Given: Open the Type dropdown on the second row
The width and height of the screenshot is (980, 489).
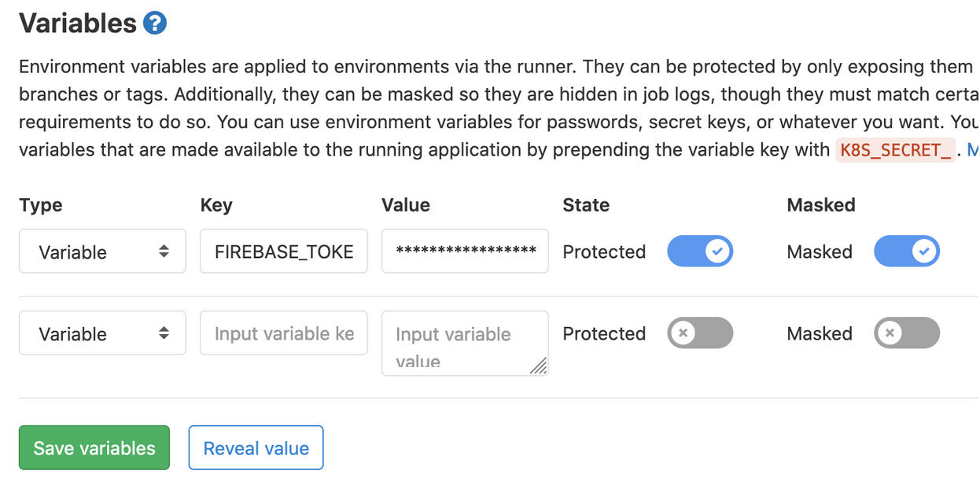Looking at the screenshot, I should 102,333.
